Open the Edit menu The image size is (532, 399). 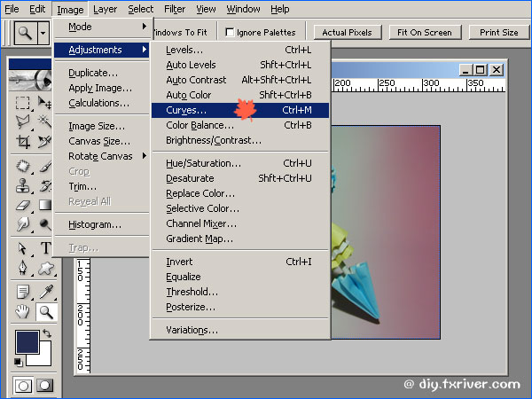[37, 9]
